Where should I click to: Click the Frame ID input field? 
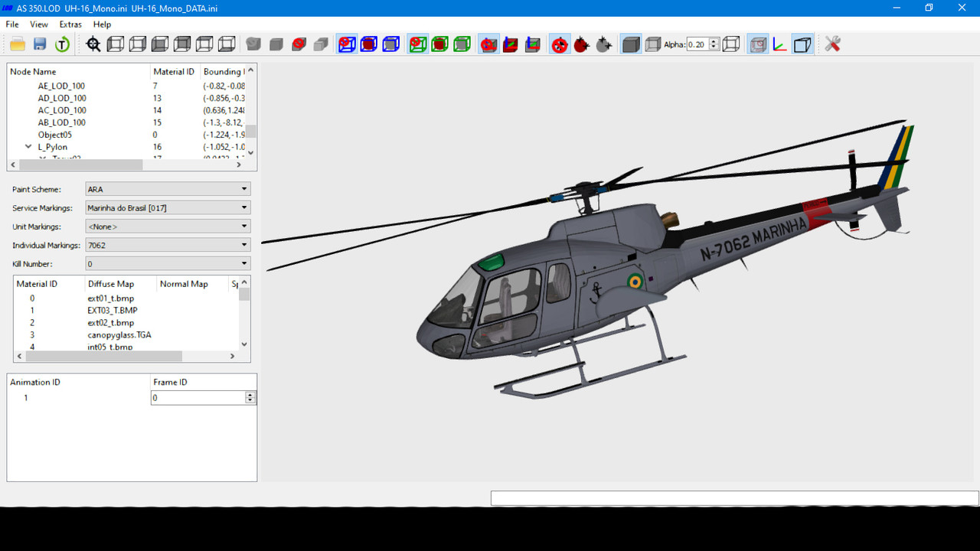coord(198,398)
